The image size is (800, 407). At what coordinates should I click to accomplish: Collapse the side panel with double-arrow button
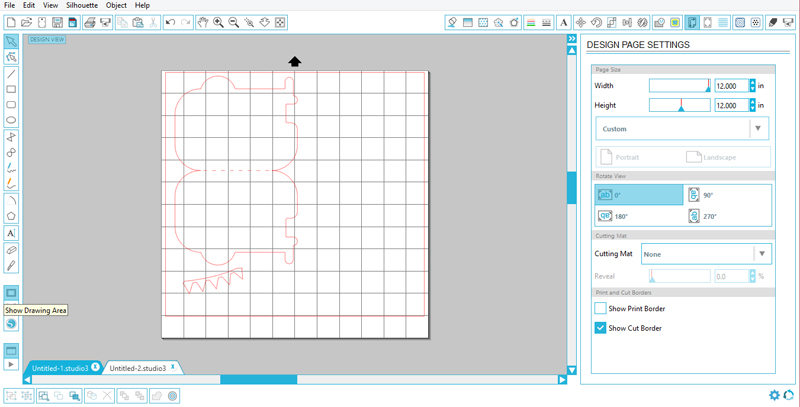tap(571, 39)
